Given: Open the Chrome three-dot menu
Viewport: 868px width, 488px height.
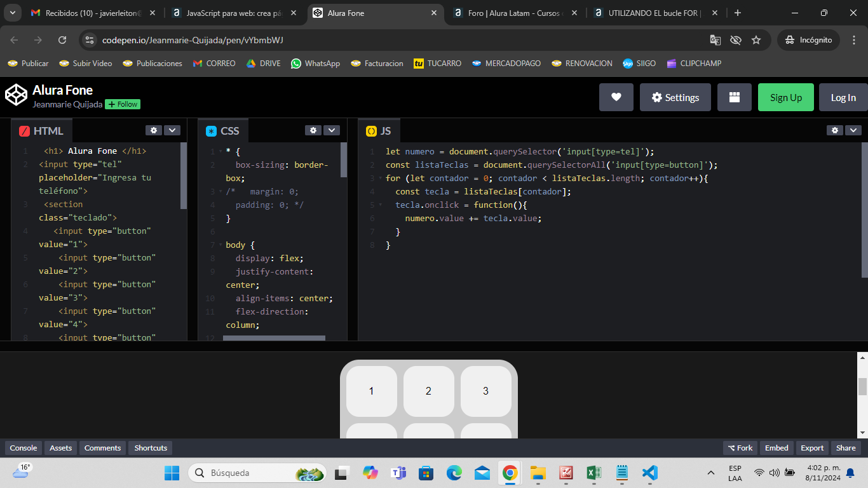Looking at the screenshot, I should pos(854,40).
